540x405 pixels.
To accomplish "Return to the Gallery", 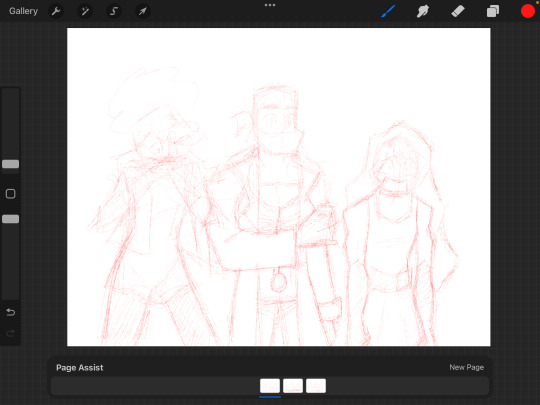I will click(23, 11).
